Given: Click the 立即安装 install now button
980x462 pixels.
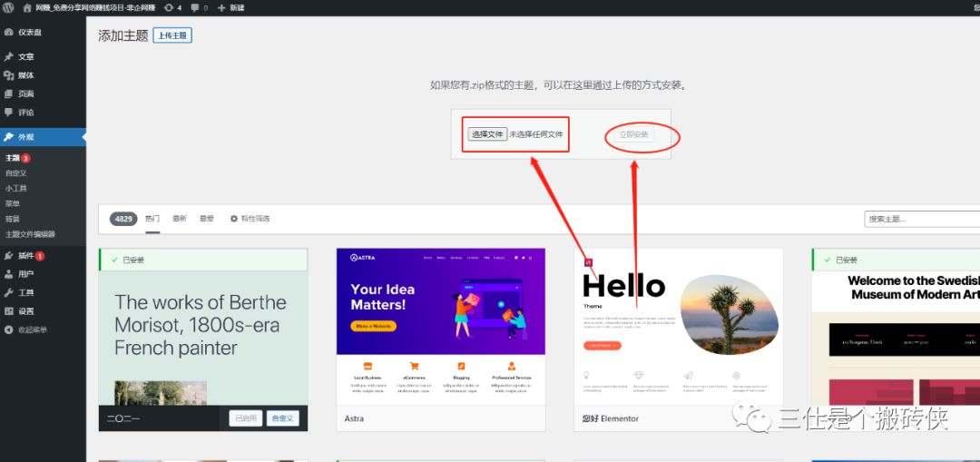Looking at the screenshot, I should click(x=633, y=134).
